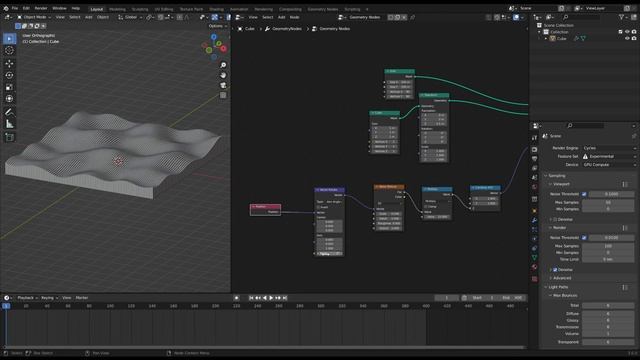Toggle auto-keying record button in timeline
Viewport: 640px width, 360px height.
click(x=236, y=298)
